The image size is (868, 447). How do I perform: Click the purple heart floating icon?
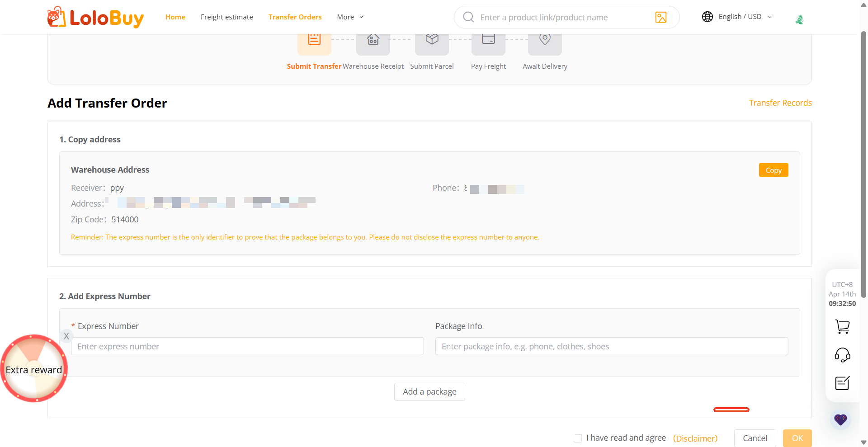(x=840, y=420)
